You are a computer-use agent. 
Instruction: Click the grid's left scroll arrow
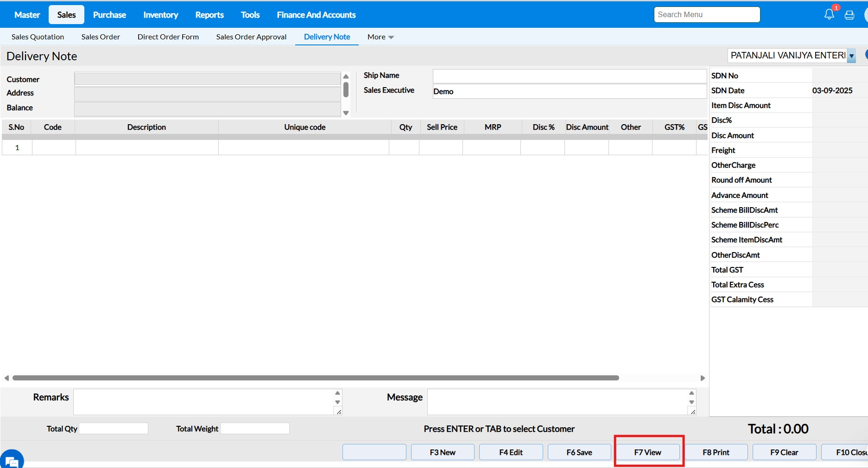[x=6, y=378]
